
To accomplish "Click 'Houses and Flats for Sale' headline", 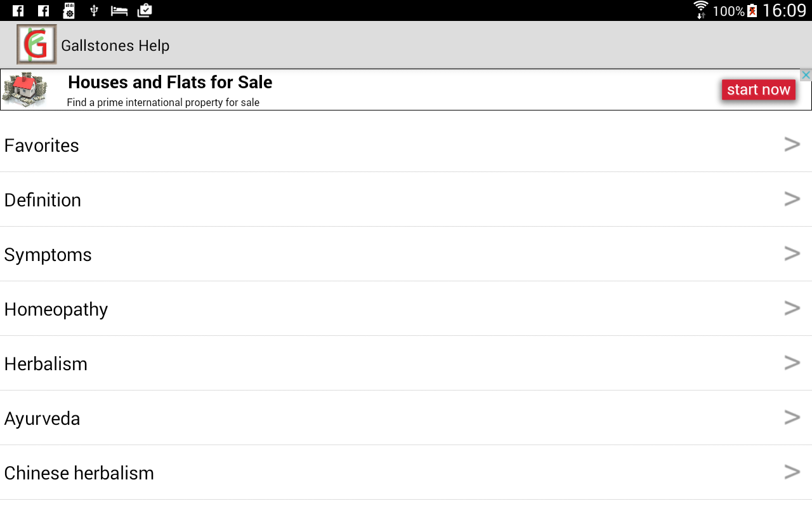I will (170, 83).
